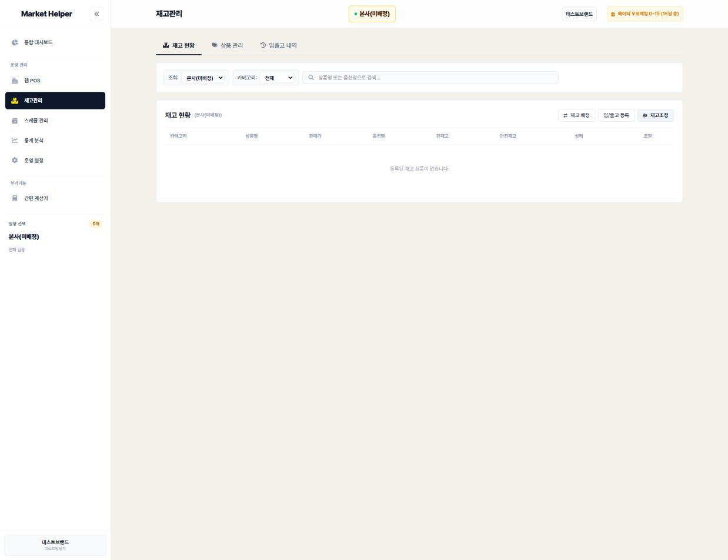The height and width of the screenshot is (560, 728).
Task: Collapse the sidebar with the double-chevron icon
Action: (96, 14)
